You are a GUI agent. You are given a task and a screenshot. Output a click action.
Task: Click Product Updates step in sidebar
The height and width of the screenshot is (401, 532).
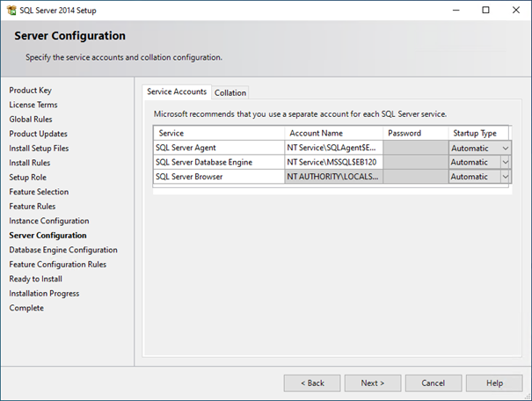[38, 134]
